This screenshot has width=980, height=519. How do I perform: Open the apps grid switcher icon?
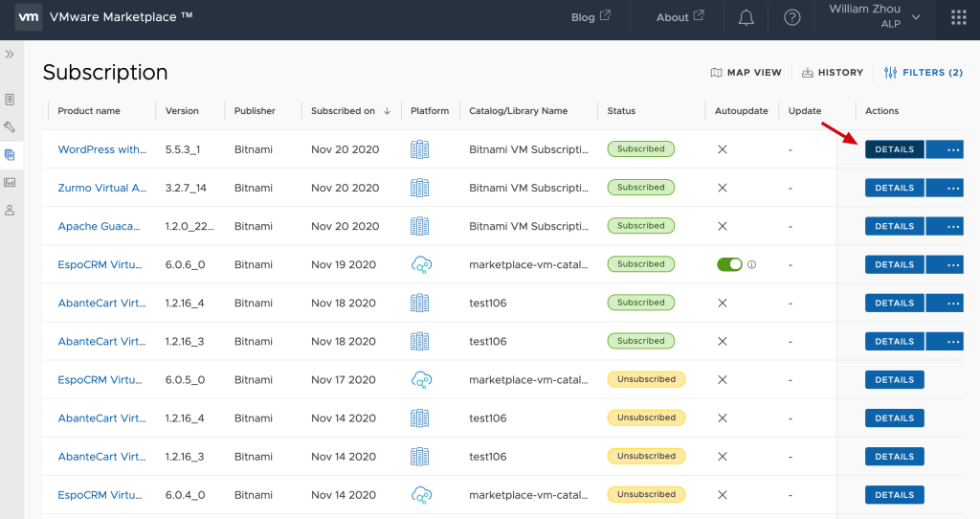tap(958, 17)
